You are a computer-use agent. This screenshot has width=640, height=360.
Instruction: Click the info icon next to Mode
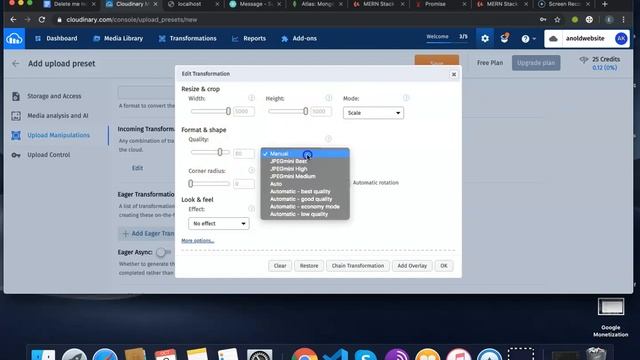(x=406, y=98)
